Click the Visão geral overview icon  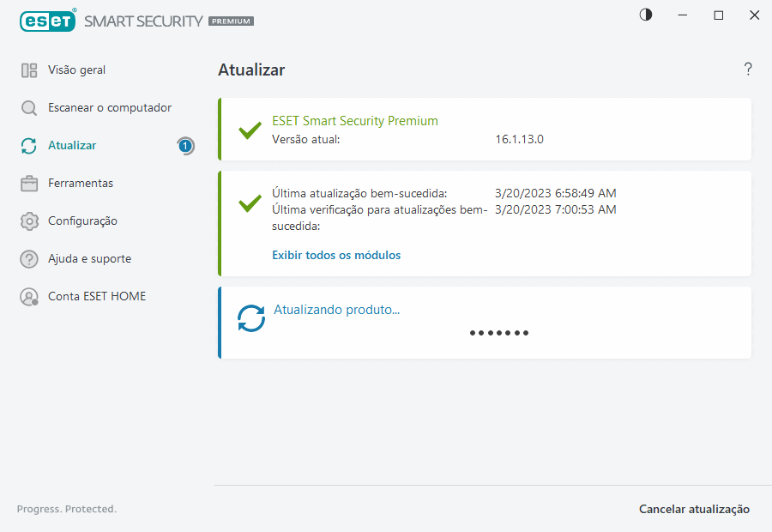click(x=29, y=70)
